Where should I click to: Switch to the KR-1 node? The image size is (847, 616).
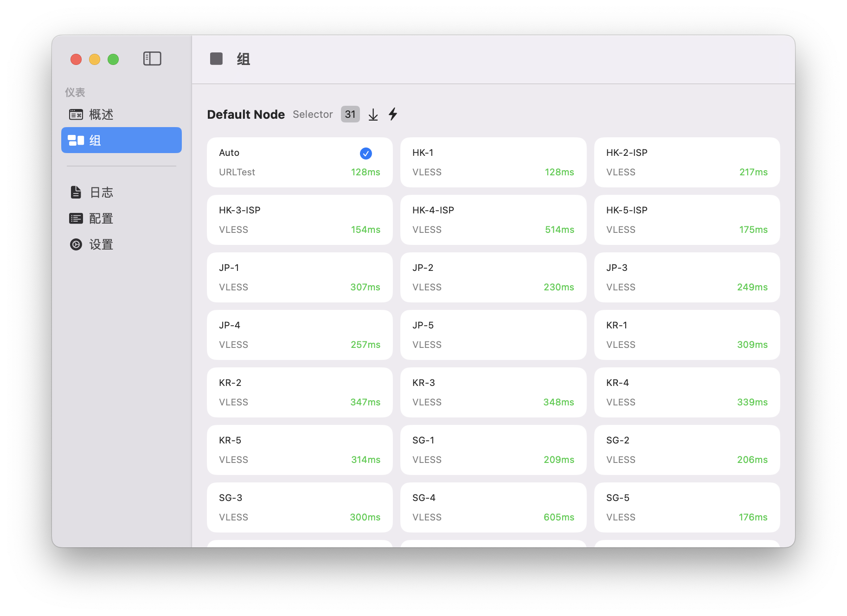point(687,335)
